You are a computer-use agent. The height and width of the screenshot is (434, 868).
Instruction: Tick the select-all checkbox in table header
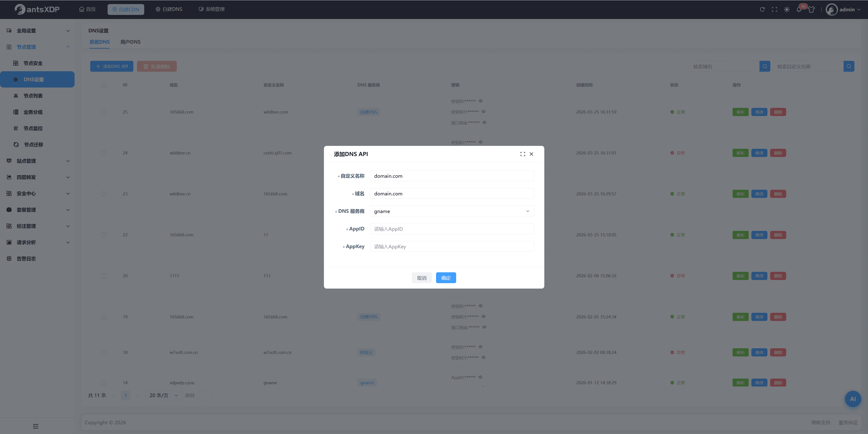pyautogui.click(x=104, y=85)
